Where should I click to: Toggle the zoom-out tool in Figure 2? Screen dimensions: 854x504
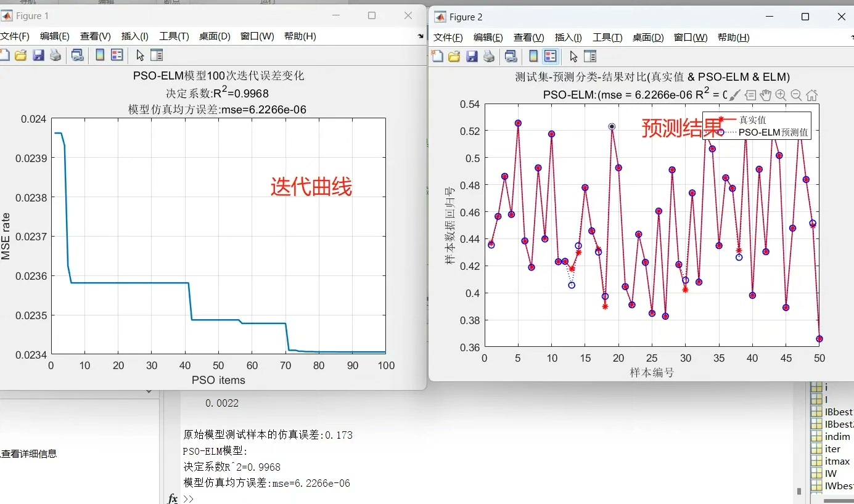pyautogui.click(x=795, y=95)
